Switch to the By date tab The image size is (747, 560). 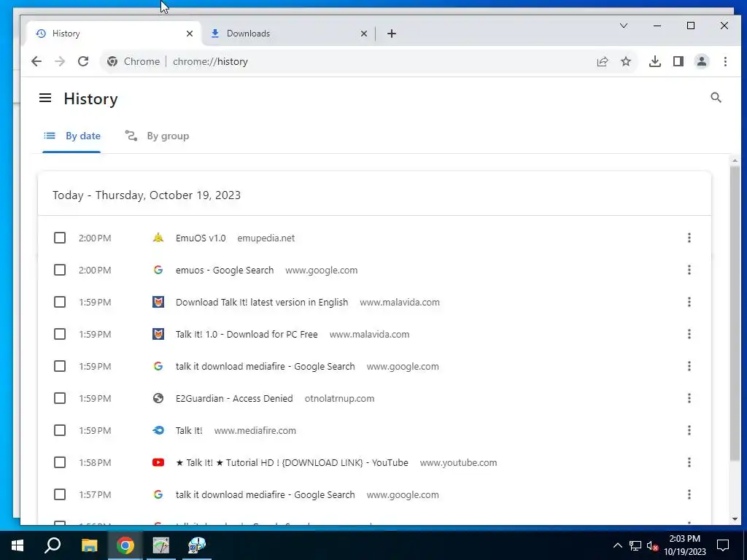point(72,136)
